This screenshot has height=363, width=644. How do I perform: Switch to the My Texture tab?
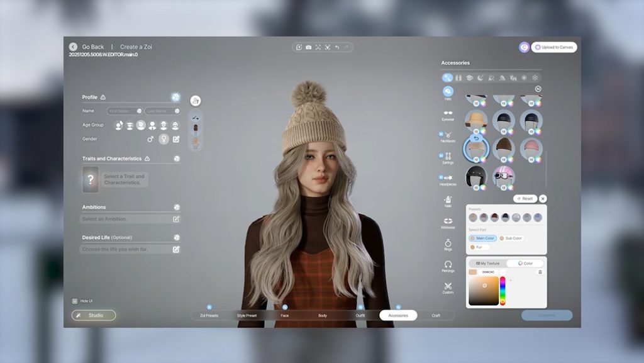click(x=488, y=263)
